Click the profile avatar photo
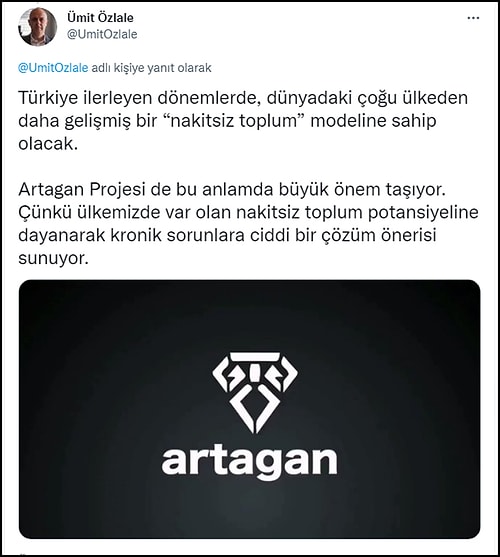The image size is (500, 557). click(38, 27)
